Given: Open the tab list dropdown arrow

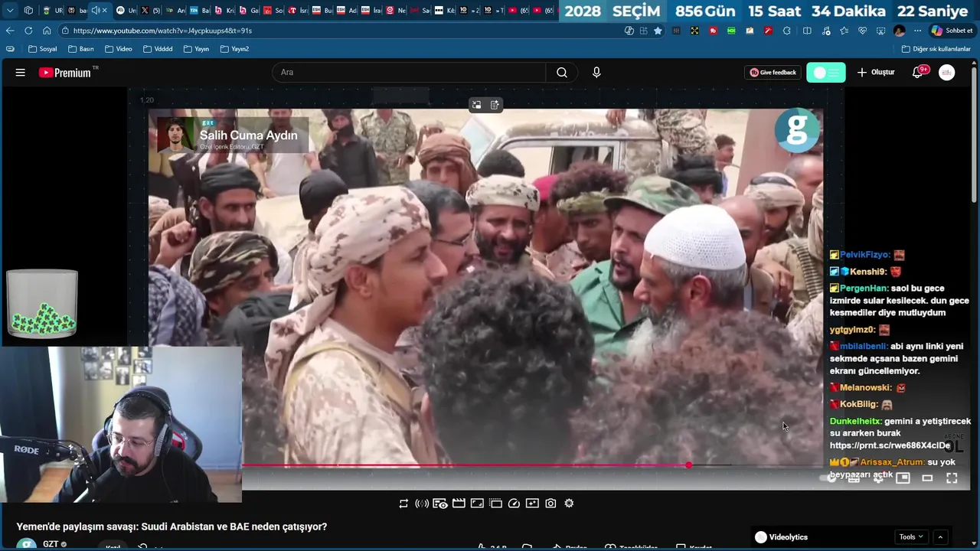Looking at the screenshot, I should [x=10, y=10].
